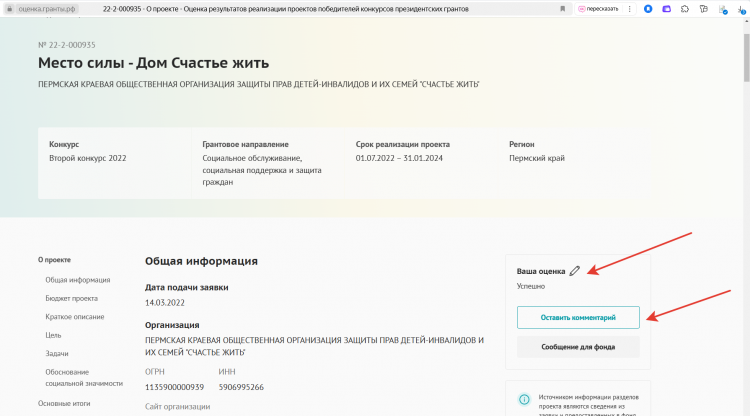Select Цель in the side navigation
The width and height of the screenshot is (750, 416).
53,335
